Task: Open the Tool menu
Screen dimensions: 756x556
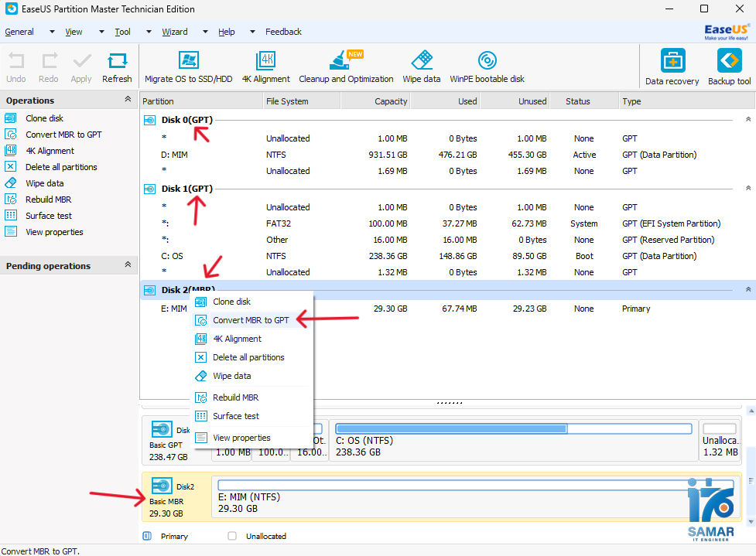Action: click(x=122, y=32)
